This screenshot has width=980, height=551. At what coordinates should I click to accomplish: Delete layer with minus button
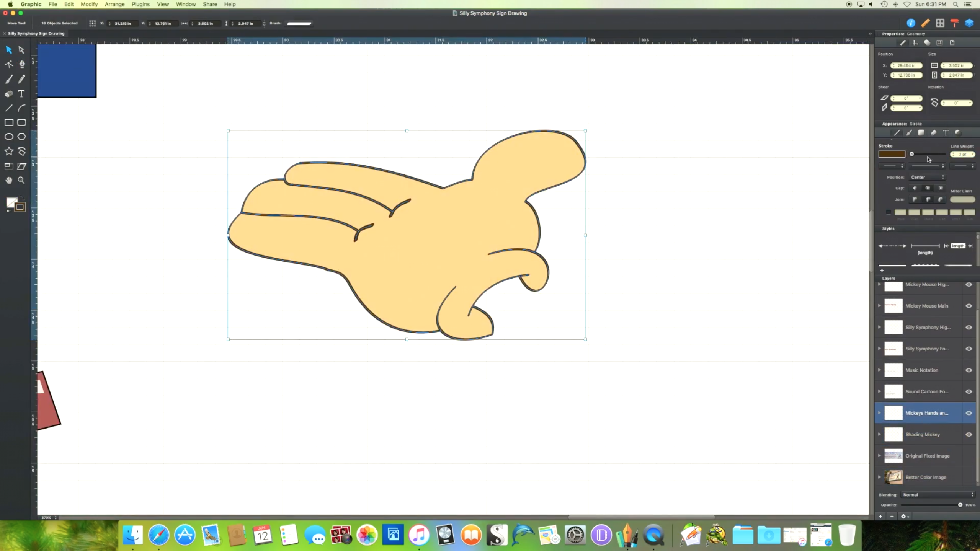pos(892,516)
